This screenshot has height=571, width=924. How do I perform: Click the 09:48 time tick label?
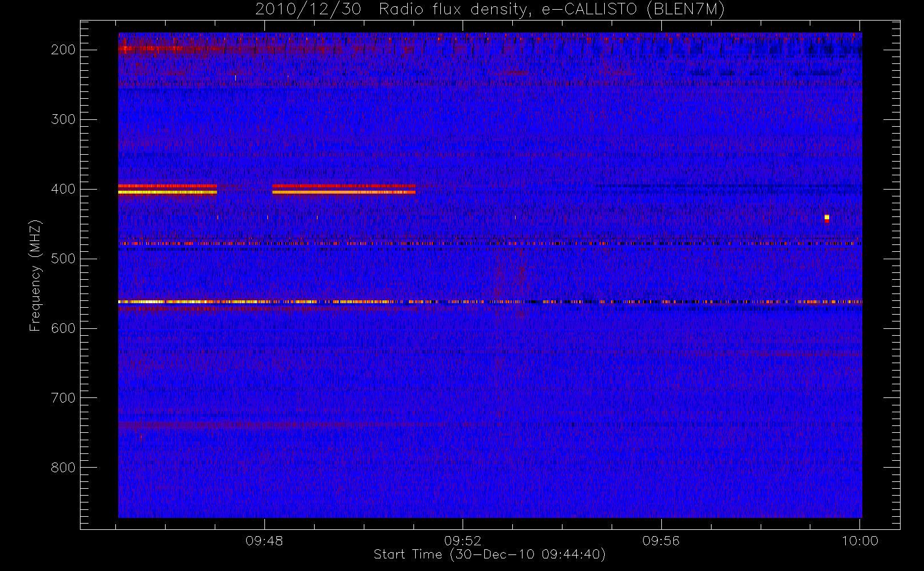[264, 541]
